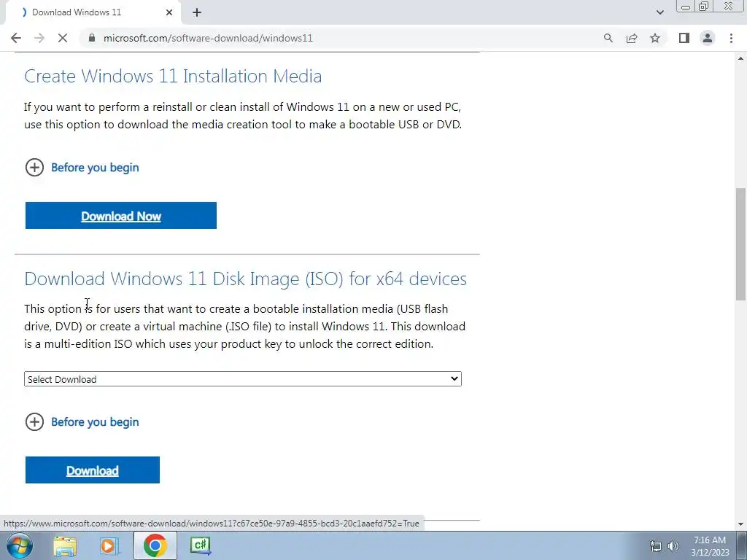The width and height of the screenshot is (747, 560).
Task: Click Create Windows 11 Installation Media heading
Action: click(173, 76)
